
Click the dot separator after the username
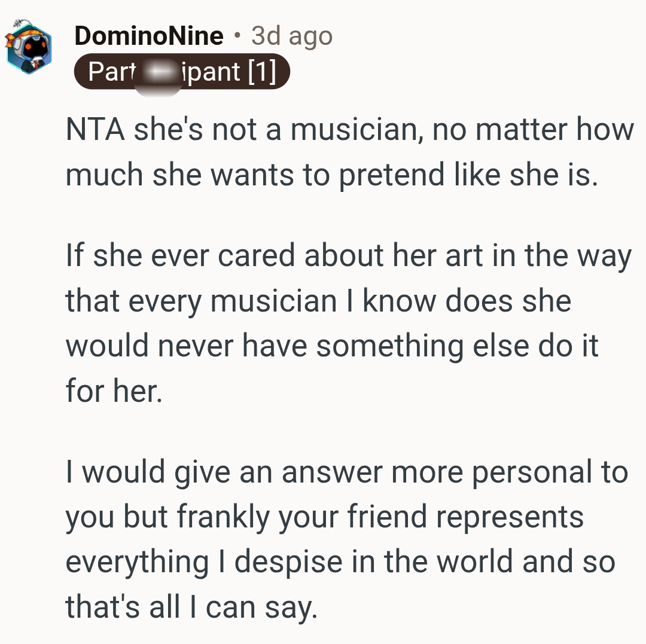(x=237, y=36)
